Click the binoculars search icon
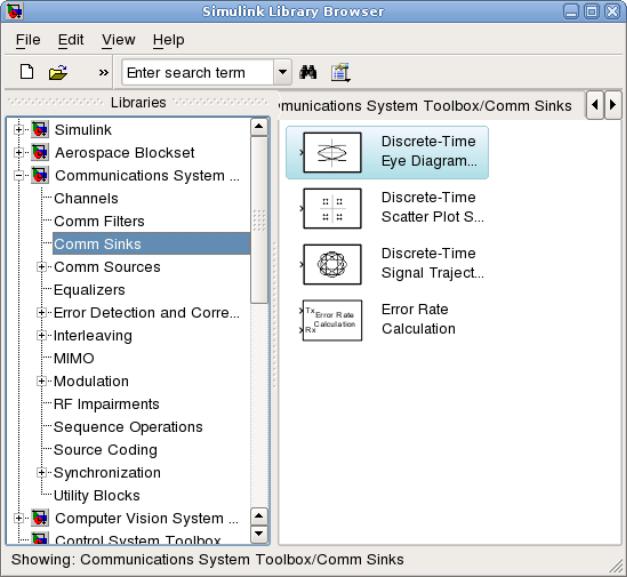The height and width of the screenshot is (577, 627). (308, 72)
